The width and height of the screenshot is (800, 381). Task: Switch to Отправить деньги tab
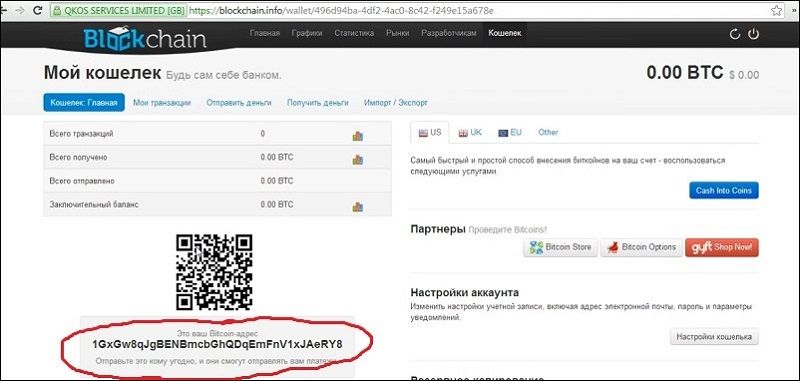pos(239,103)
